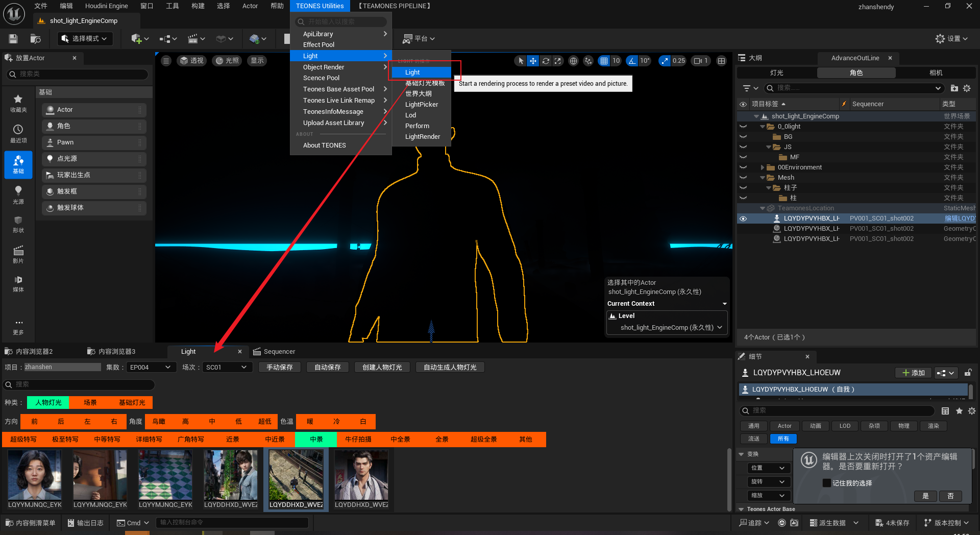Collapse the 0_0light folder in outliner
Screen dimensions: 980x535
[x=763, y=127]
